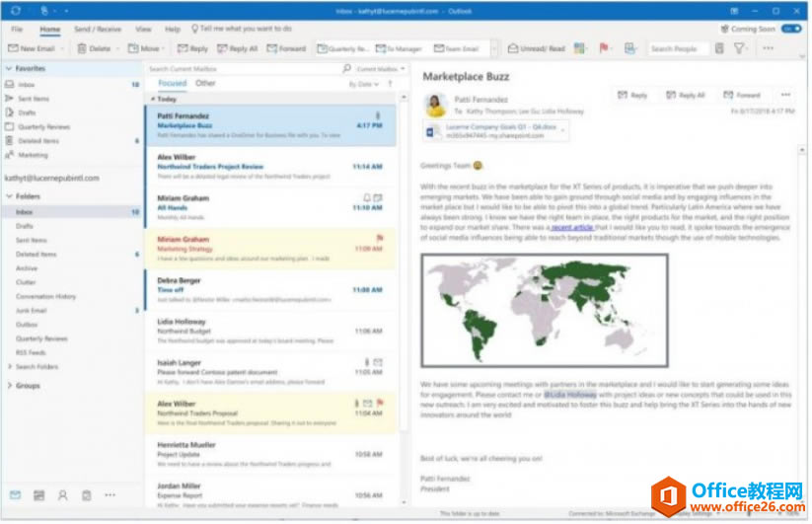
Task: Open the Lucerne Company Goals attachment
Action: coord(495,131)
